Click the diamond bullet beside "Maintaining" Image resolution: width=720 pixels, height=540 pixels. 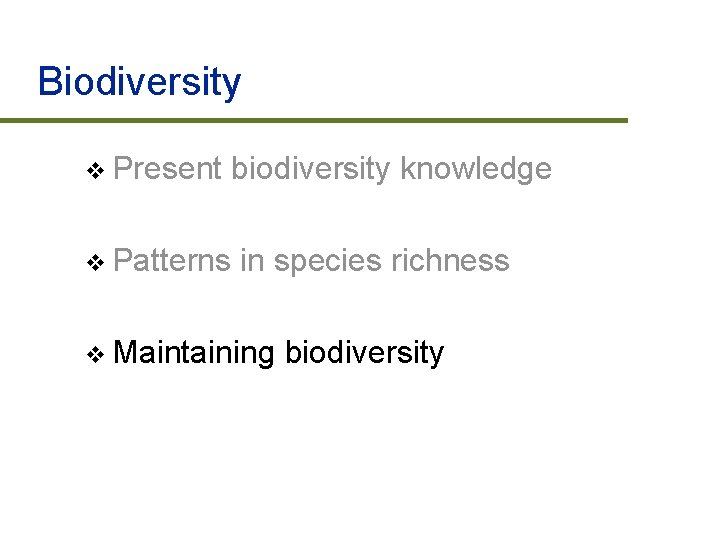click(96, 355)
